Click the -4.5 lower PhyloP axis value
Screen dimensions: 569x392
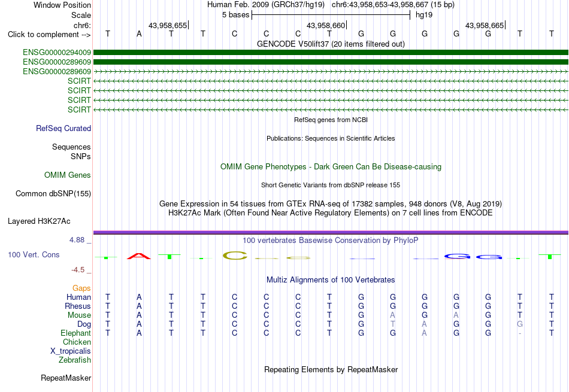78,270
